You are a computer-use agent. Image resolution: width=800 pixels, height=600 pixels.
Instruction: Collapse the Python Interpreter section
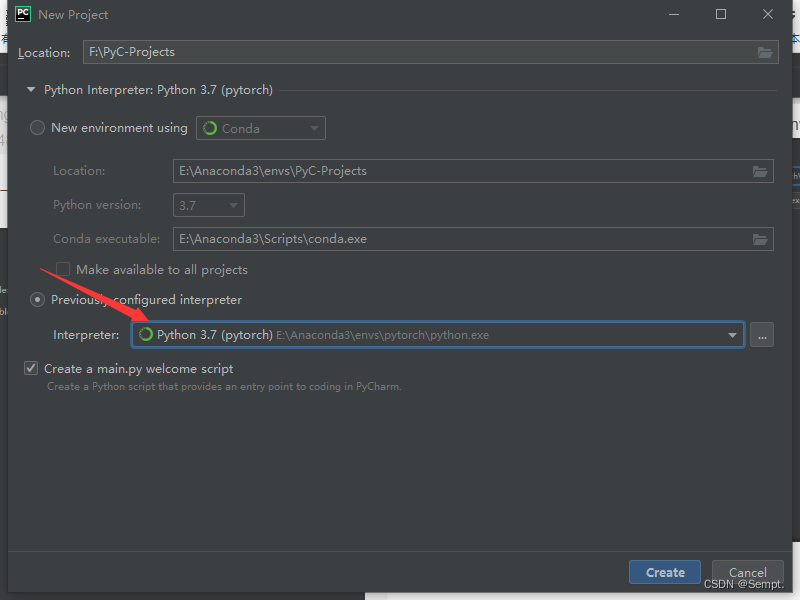coord(31,90)
